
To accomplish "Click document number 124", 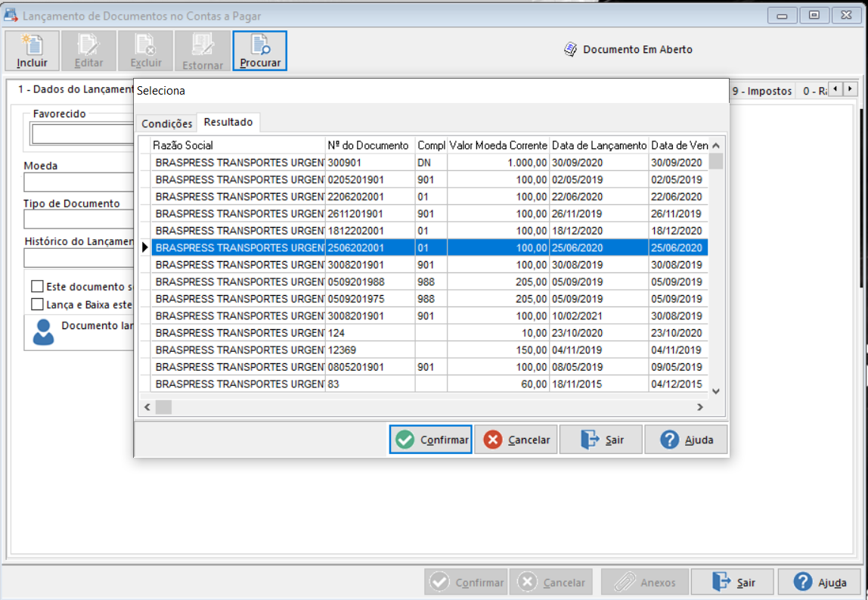I will point(370,333).
